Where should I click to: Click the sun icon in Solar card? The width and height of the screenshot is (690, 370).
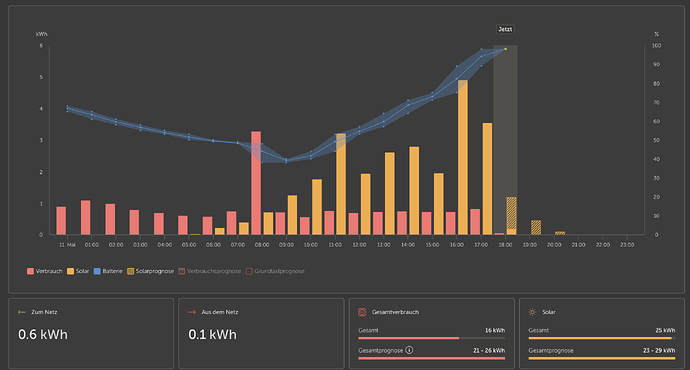tap(532, 312)
